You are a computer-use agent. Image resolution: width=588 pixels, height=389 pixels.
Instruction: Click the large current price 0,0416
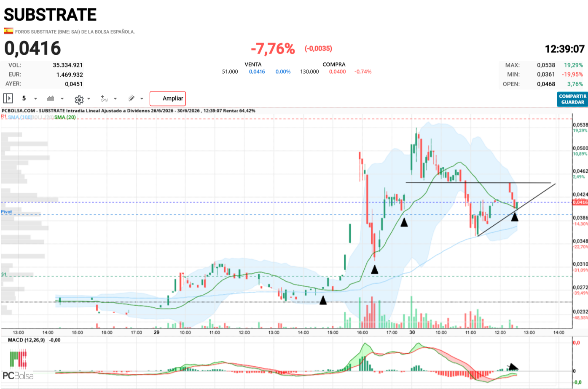(32, 48)
